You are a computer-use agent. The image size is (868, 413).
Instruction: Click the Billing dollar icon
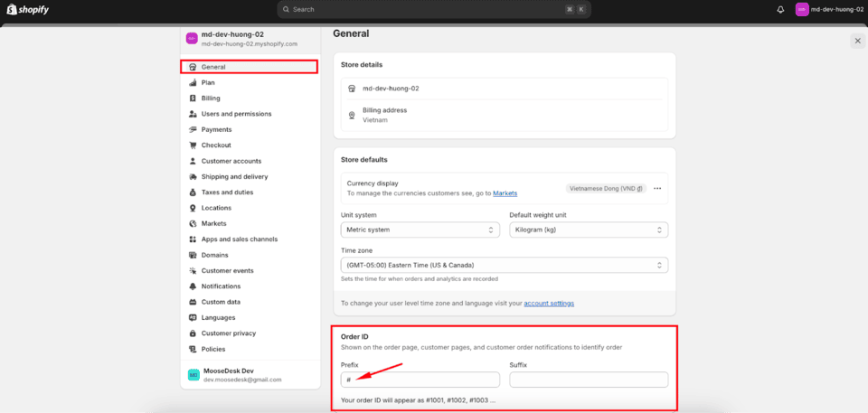pyautogui.click(x=193, y=98)
